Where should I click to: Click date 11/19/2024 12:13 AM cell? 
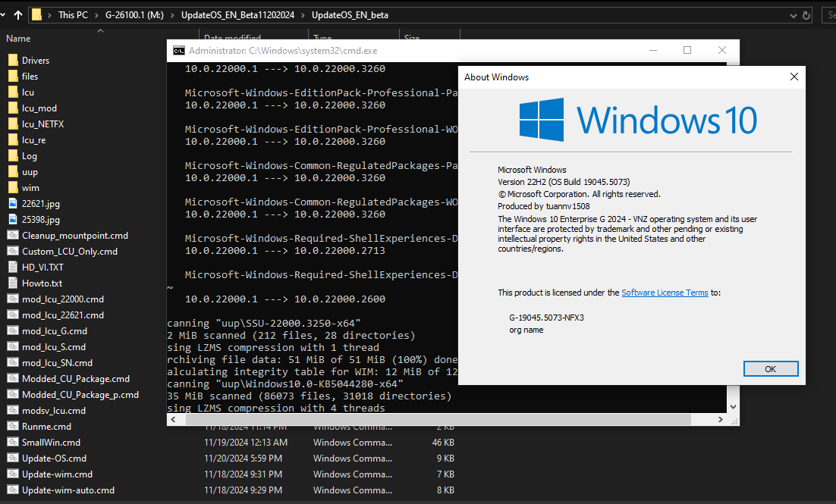point(246,442)
